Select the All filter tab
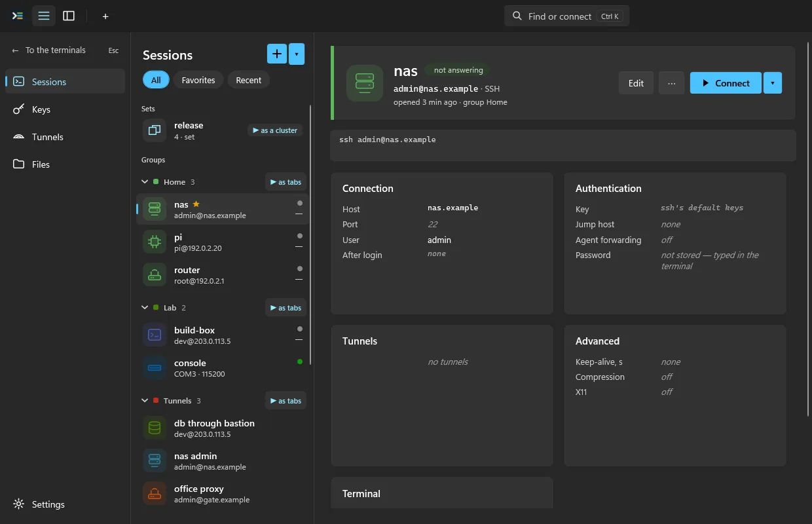812x524 pixels. [156, 80]
